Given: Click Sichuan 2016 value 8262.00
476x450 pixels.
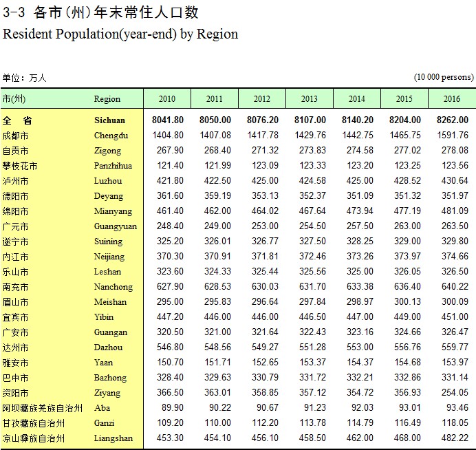Looking at the screenshot, I should point(453,120).
